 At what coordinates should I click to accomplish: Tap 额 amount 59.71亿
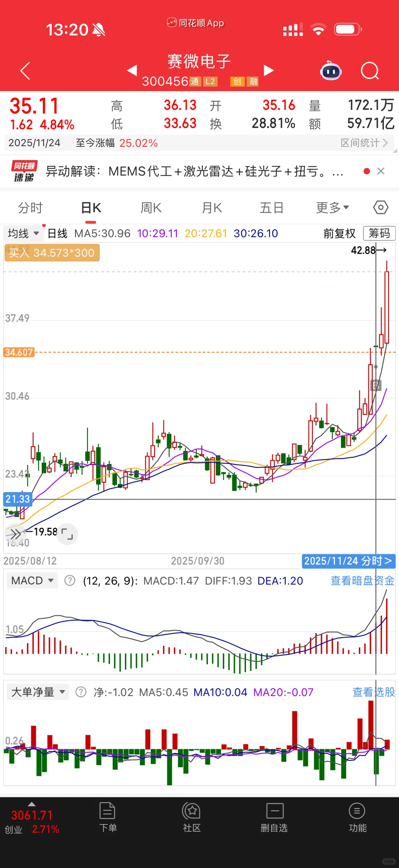click(371, 123)
